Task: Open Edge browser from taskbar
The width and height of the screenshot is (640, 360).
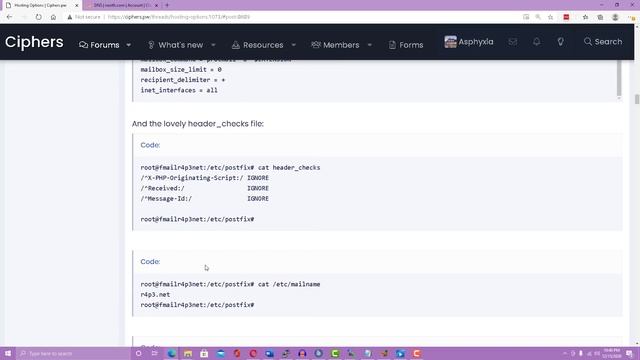Action: click(171, 353)
